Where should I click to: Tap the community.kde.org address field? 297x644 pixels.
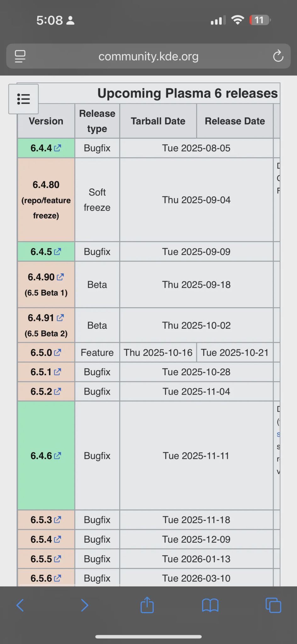coord(148,56)
